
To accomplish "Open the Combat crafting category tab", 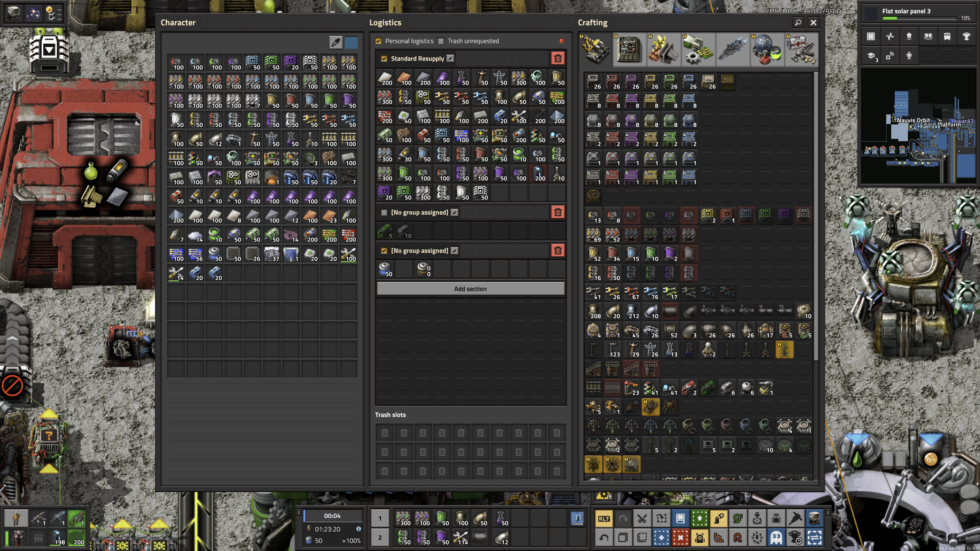I will point(802,49).
